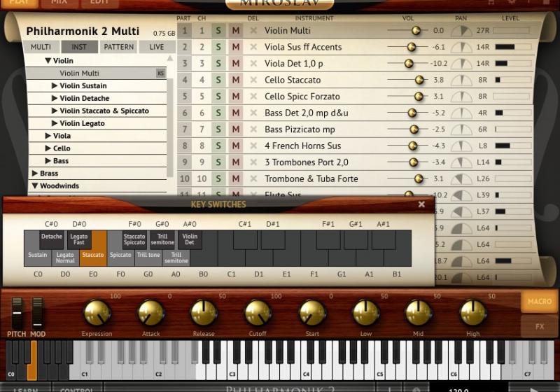Turn the Expression knob
This screenshot has height=392, width=560.
[x=97, y=313]
